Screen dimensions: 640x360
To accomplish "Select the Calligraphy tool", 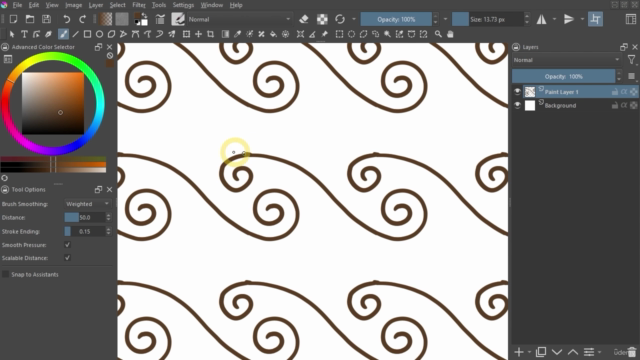I will pos(49,34).
